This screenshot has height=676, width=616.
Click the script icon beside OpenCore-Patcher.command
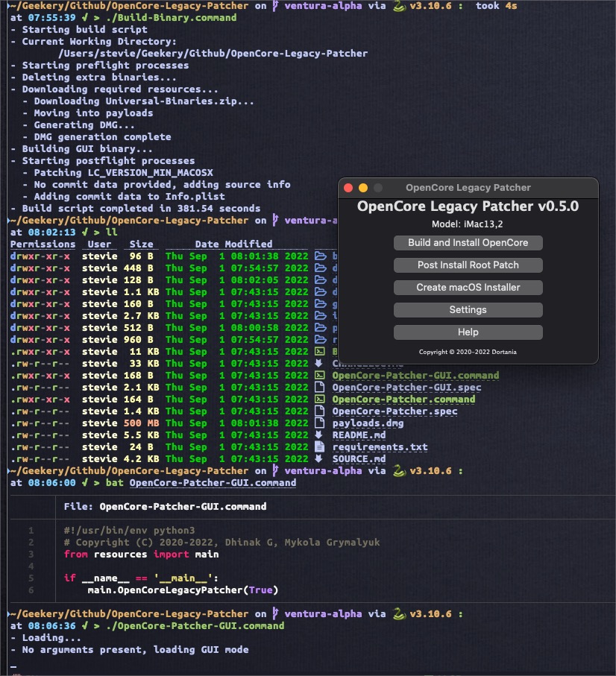pos(320,399)
